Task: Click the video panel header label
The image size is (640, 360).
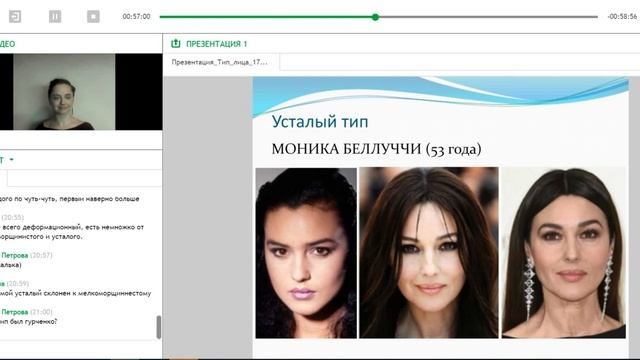Action: (7, 44)
